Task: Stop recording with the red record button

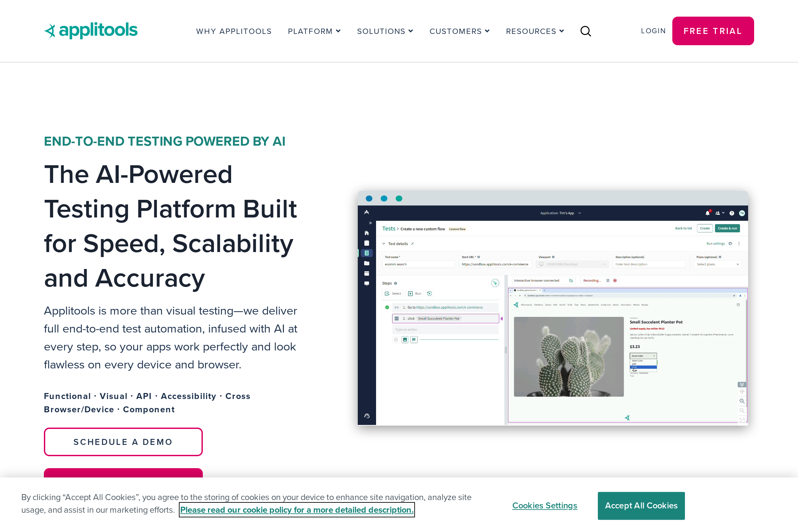Action: tap(615, 281)
